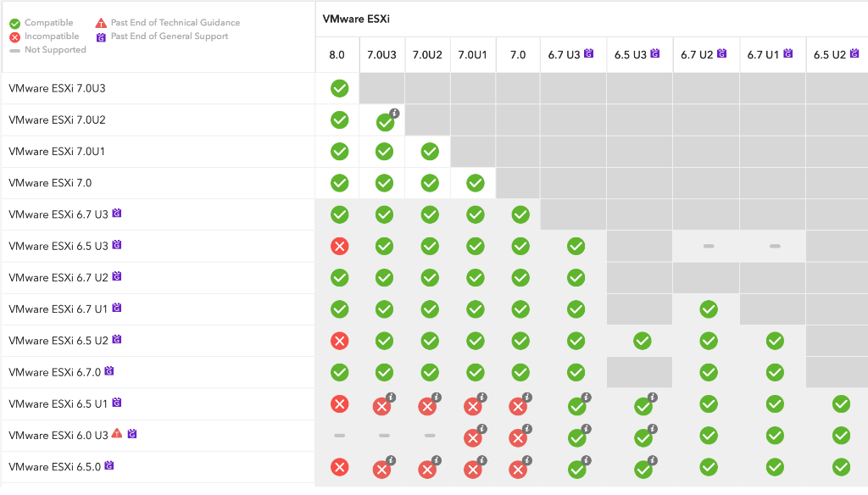Click the support badge beside row VMware ESXi 6.7 U3

(117, 213)
